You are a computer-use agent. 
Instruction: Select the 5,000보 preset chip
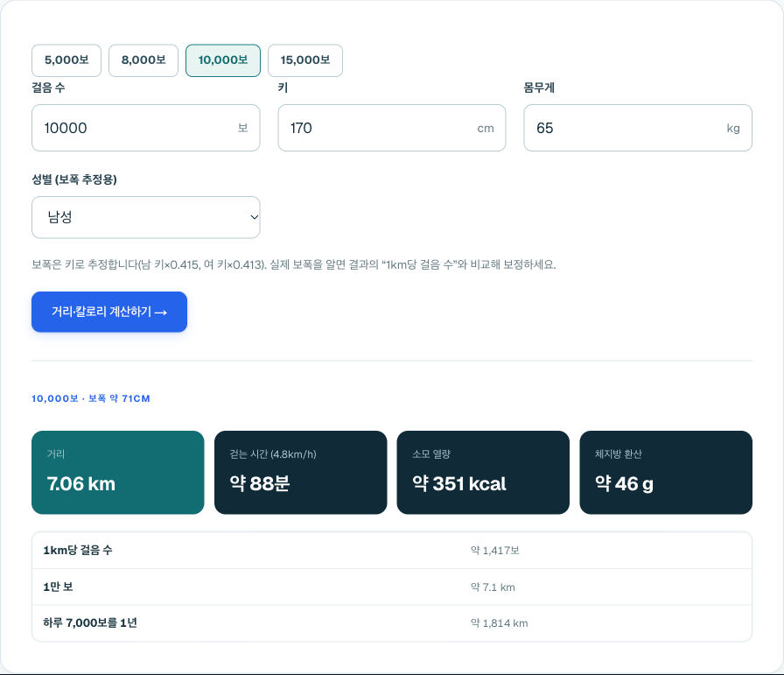pyautogui.click(x=66, y=60)
